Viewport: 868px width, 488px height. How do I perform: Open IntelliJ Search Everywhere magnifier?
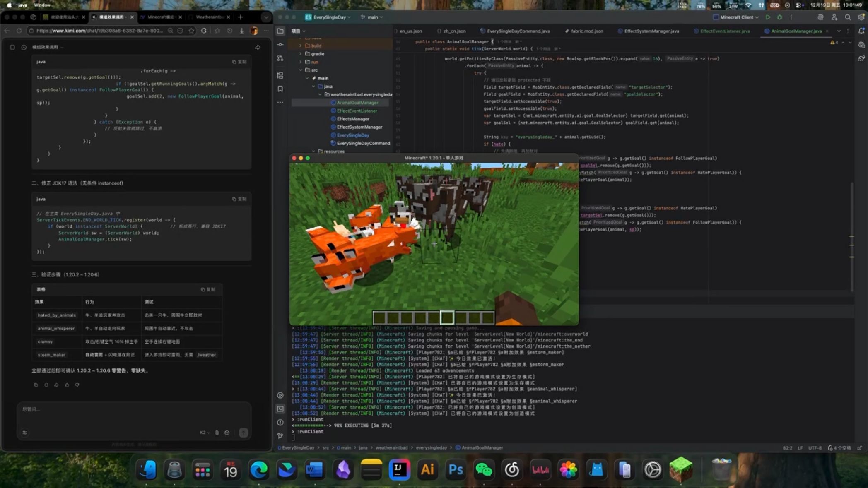click(848, 17)
